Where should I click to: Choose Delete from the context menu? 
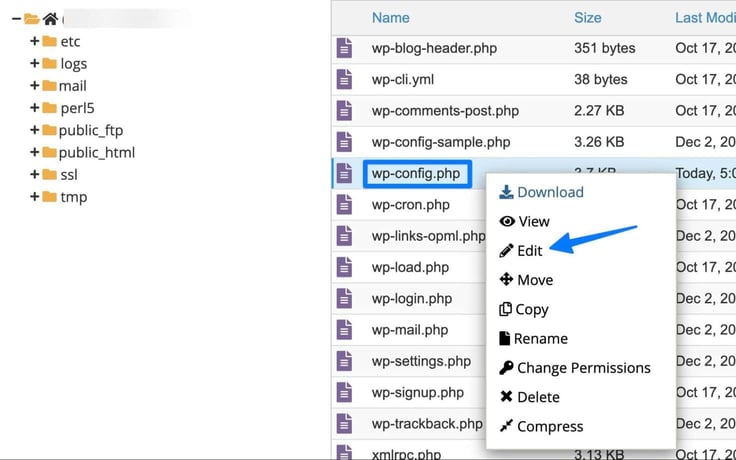[x=529, y=397]
